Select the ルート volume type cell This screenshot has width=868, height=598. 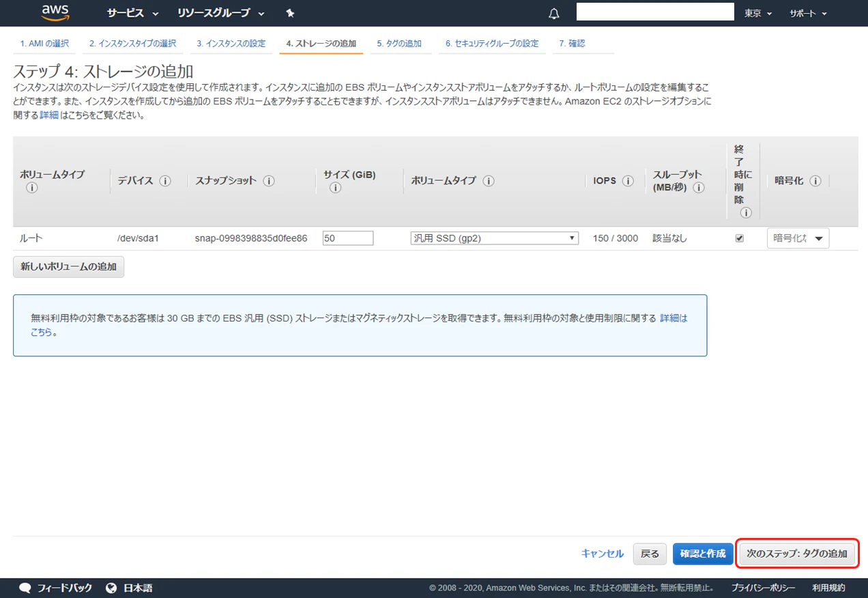pos(31,238)
